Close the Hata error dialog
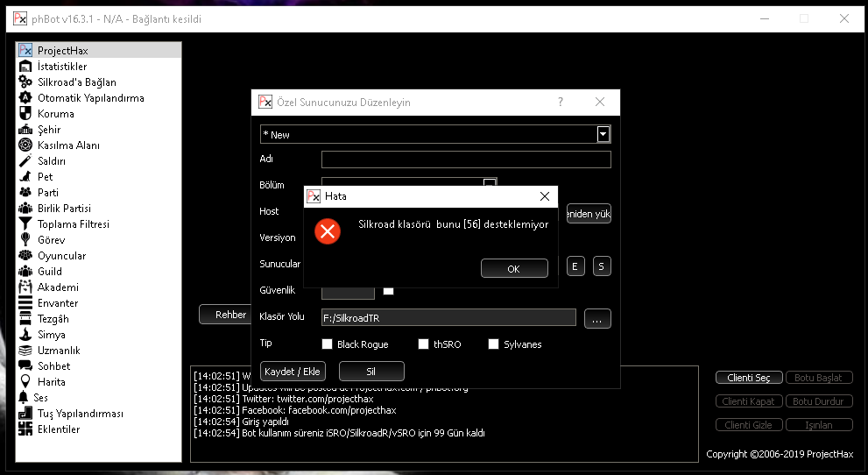The image size is (868, 475). point(545,196)
